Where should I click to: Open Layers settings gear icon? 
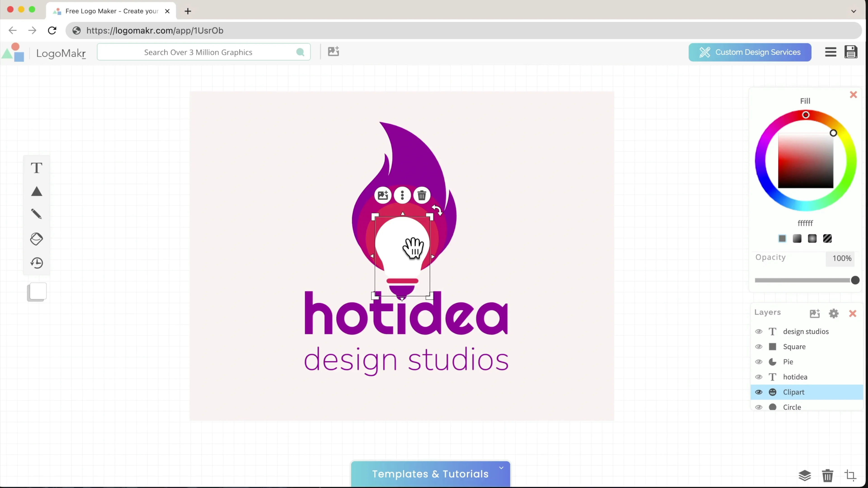pyautogui.click(x=834, y=314)
